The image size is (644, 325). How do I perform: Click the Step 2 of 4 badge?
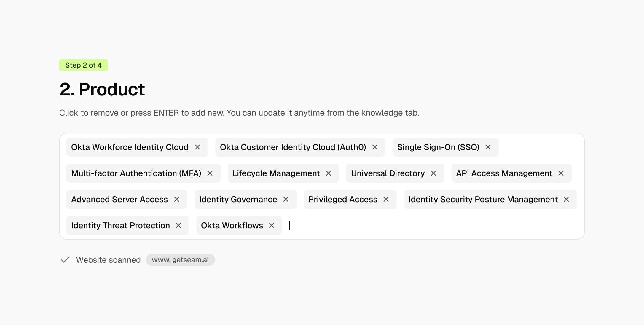[x=83, y=65]
